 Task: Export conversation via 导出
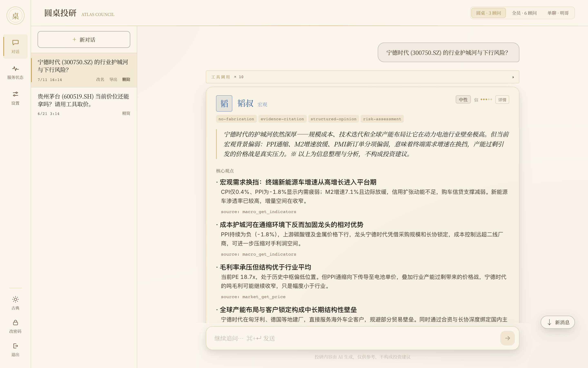113,79
